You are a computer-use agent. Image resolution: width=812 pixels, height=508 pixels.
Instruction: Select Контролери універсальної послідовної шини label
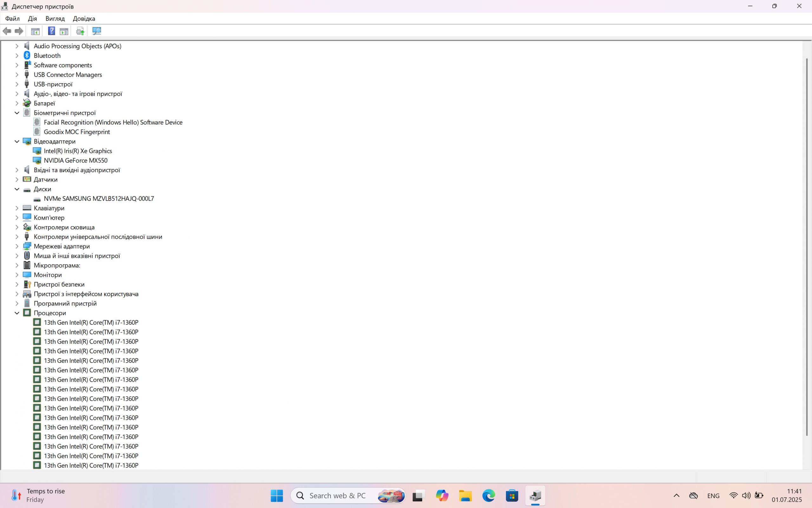click(x=98, y=237)
